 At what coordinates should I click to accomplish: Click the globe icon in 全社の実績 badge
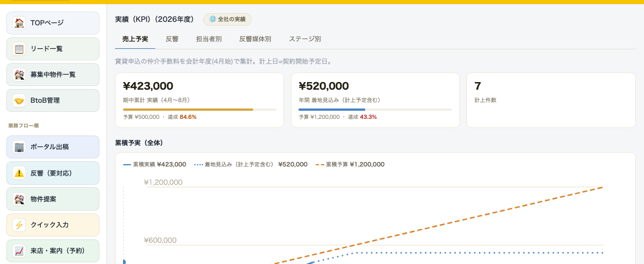click(x=212, y=20)
